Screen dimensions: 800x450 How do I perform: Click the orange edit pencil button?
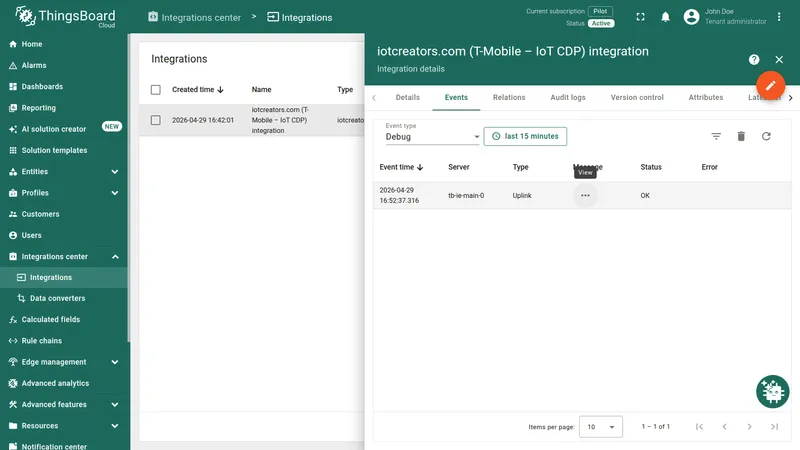coord(770,85)
